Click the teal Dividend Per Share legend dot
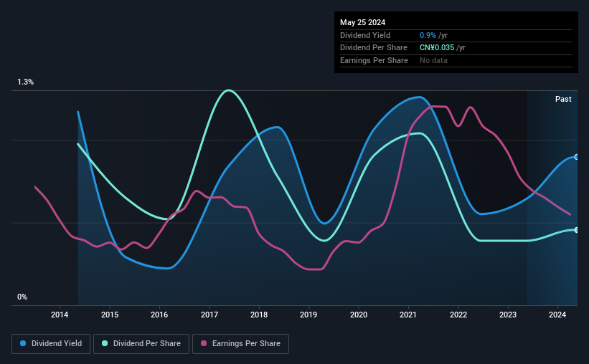This screenshot has height=364, width=589. (105, 343)
